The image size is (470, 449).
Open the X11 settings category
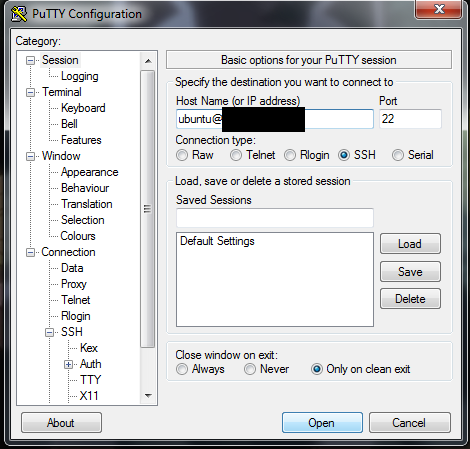[89, 396]
